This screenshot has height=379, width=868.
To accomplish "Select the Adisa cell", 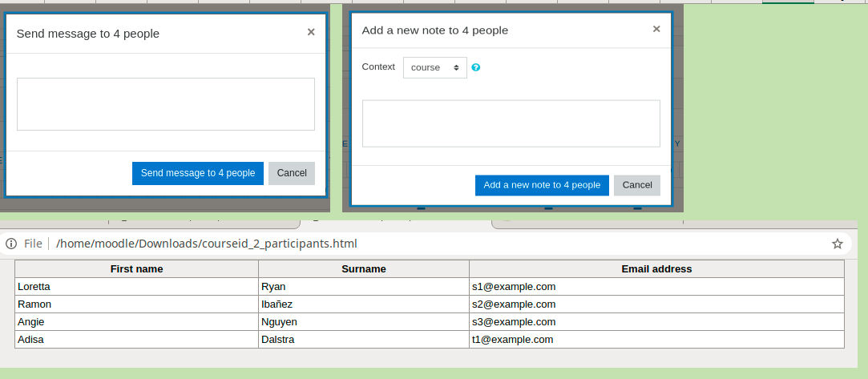I will pos(137,340).
